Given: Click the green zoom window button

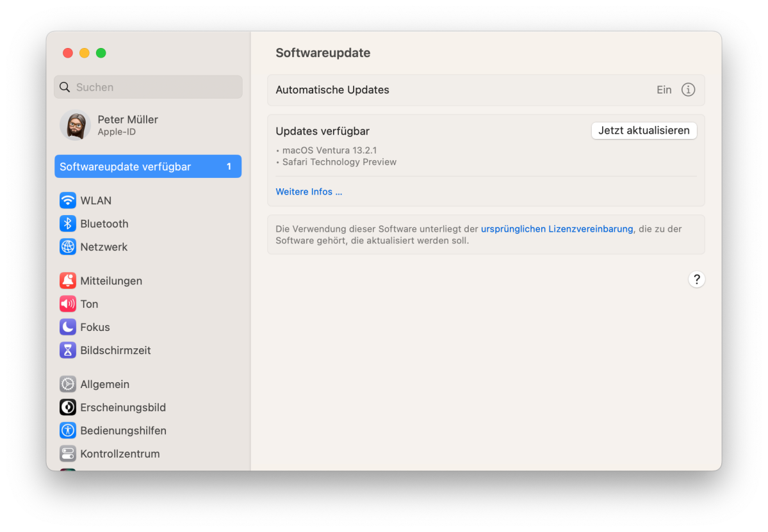Looking at the screenshot, I should (x=101, y=53).
